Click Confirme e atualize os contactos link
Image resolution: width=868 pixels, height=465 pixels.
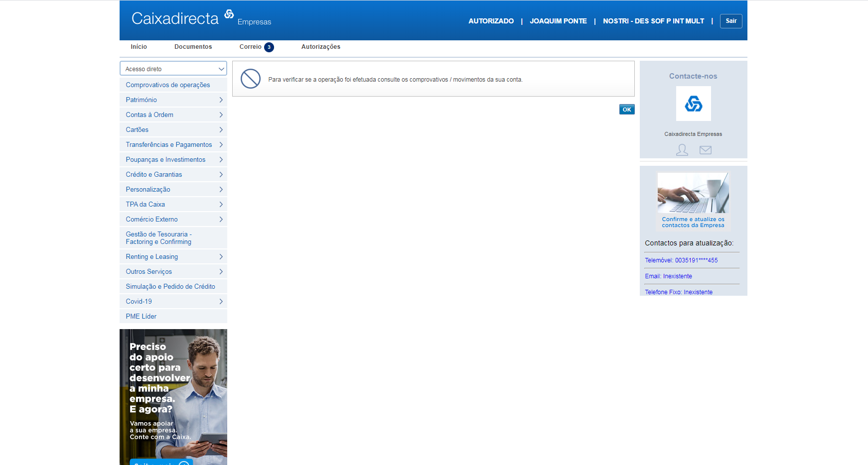pyautogui.click(x=693, y=222)
